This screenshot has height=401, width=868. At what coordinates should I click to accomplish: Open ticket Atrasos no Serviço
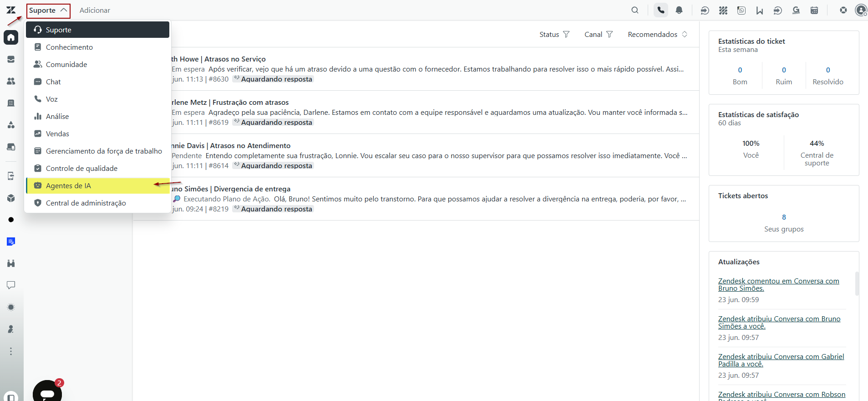pyautogui.click(x=235, y=59)
